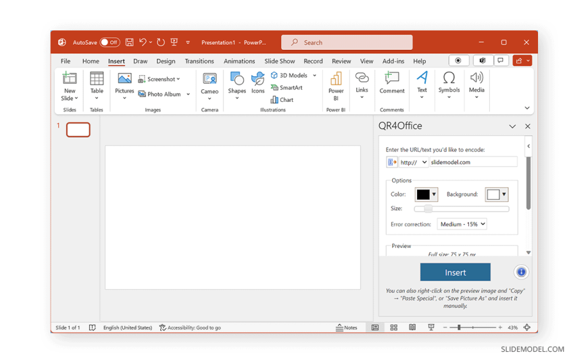Open the Comments pane icon
The image size is (588, 364).
(x=501, y=60)
